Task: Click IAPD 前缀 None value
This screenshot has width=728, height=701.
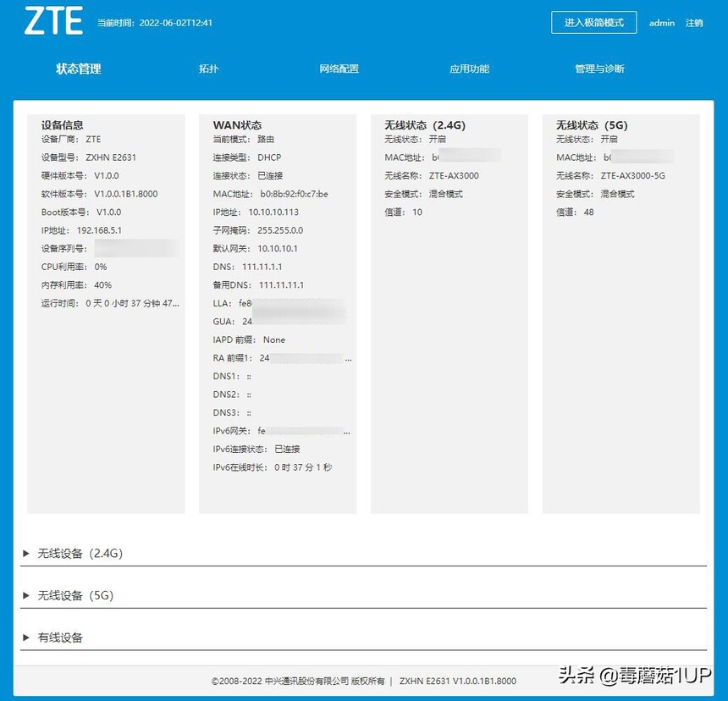Action: click(274, 339)
